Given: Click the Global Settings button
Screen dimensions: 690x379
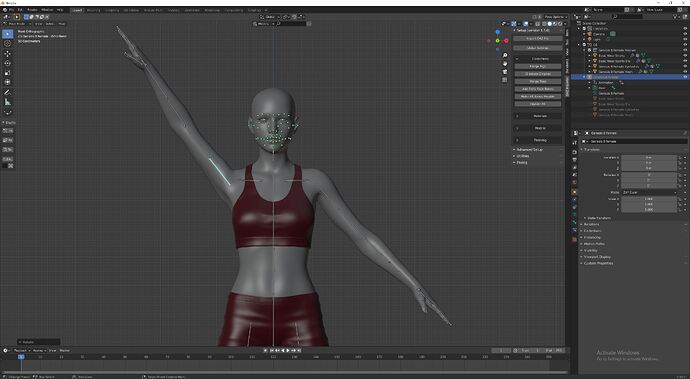Looking at the screenshot, I should pyautogui.click(x=538, y=48).
